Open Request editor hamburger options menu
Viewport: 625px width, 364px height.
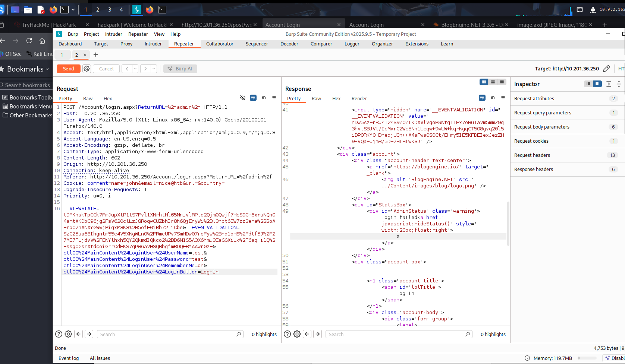pyautogui.click(x=274, y=98)
